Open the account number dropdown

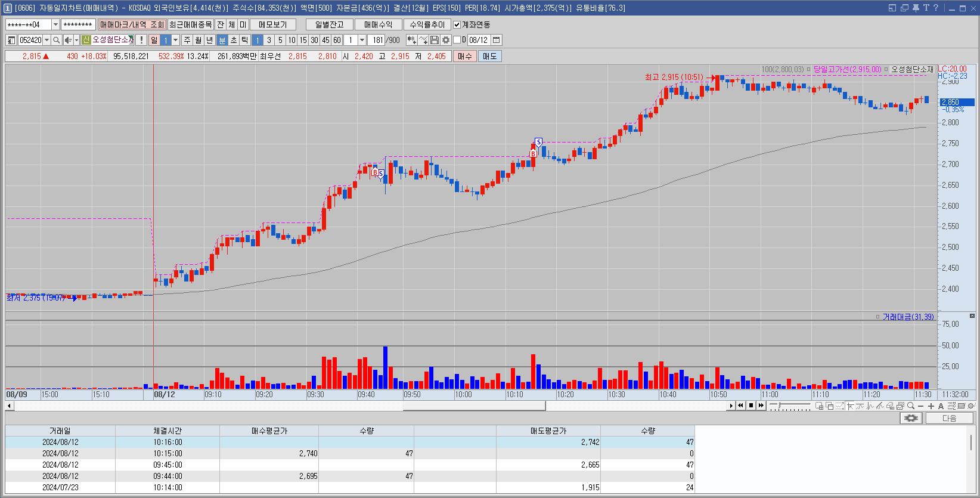pyautogui.click(x=56, y=24)
